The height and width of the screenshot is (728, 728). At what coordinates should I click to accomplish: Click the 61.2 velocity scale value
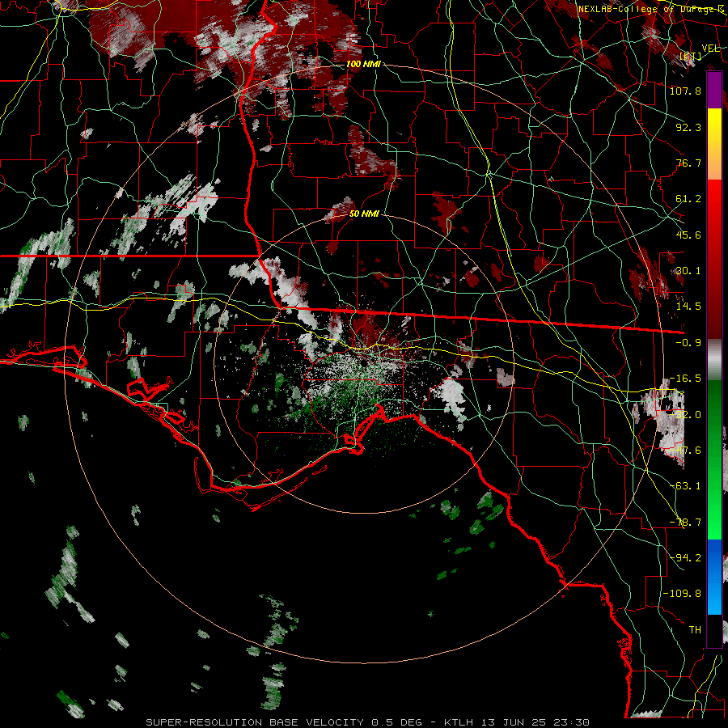(x=688, y=199)
